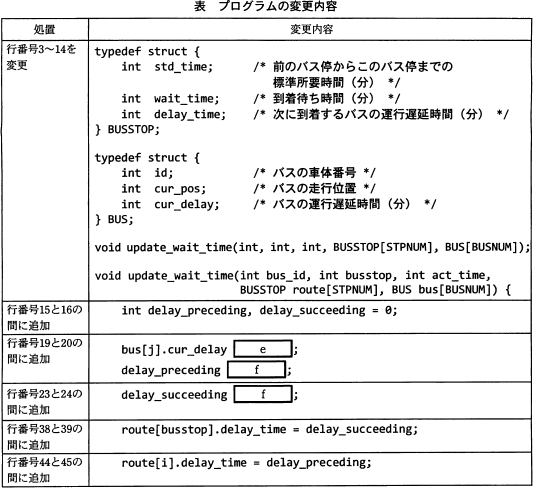Select the '処置' column header
The width and height of the screenshot is (533, 488).
pos(45,30)
